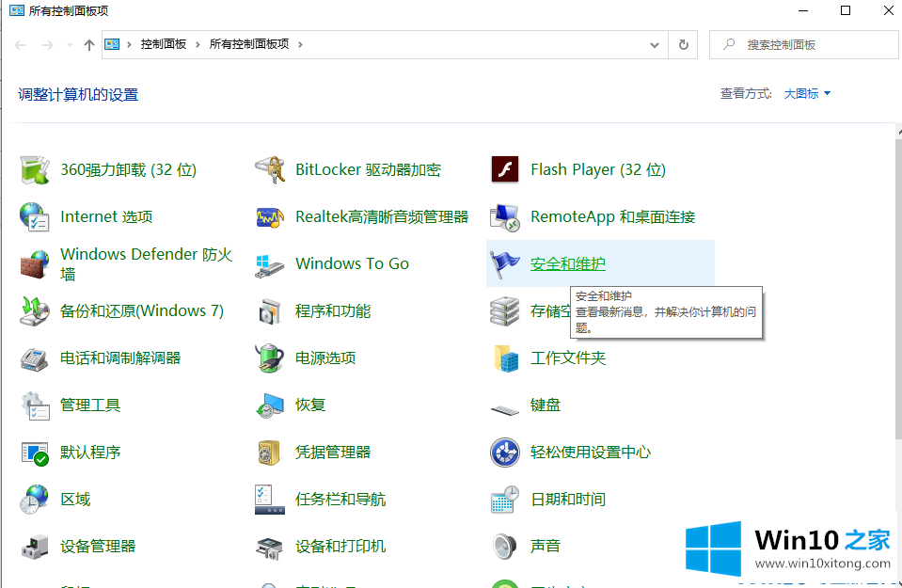
Task: Open the 声音 speaker icon
Action: pyautogui.click(x=505, y=547)
